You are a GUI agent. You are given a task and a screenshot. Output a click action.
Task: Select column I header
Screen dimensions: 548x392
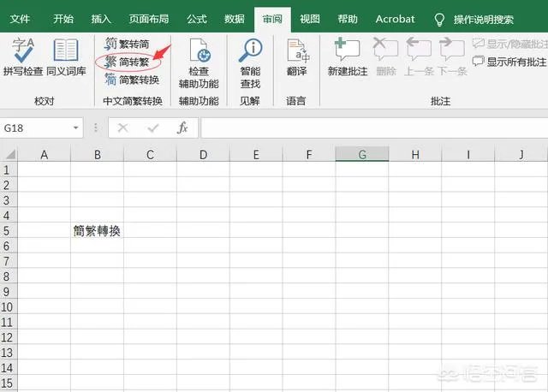(468, 154)
